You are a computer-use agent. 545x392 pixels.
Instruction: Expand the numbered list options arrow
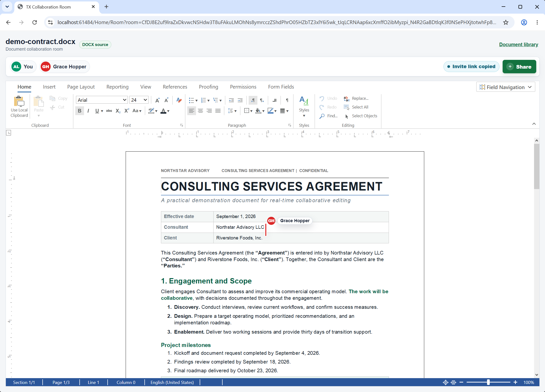(x=208, y=100)
